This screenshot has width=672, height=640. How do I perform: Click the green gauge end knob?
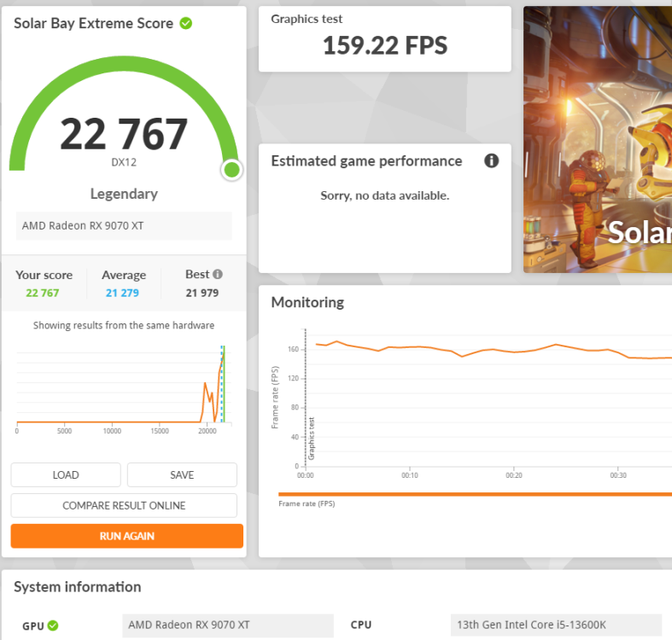coord(232,170)
